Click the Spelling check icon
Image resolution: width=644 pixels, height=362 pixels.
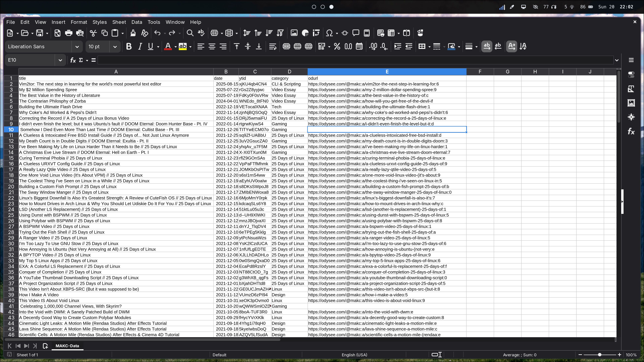(201, 33)
